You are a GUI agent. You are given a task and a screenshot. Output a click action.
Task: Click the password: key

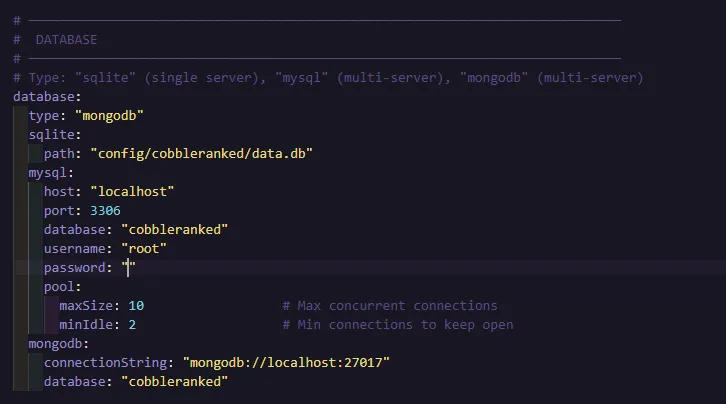[x=78, y=267]
